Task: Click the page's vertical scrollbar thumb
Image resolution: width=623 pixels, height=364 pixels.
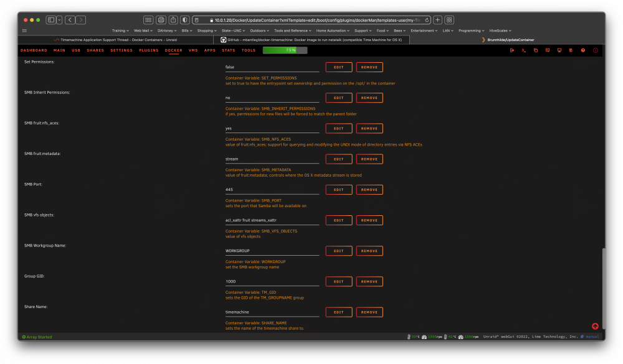Action: [x=604, y=288]
